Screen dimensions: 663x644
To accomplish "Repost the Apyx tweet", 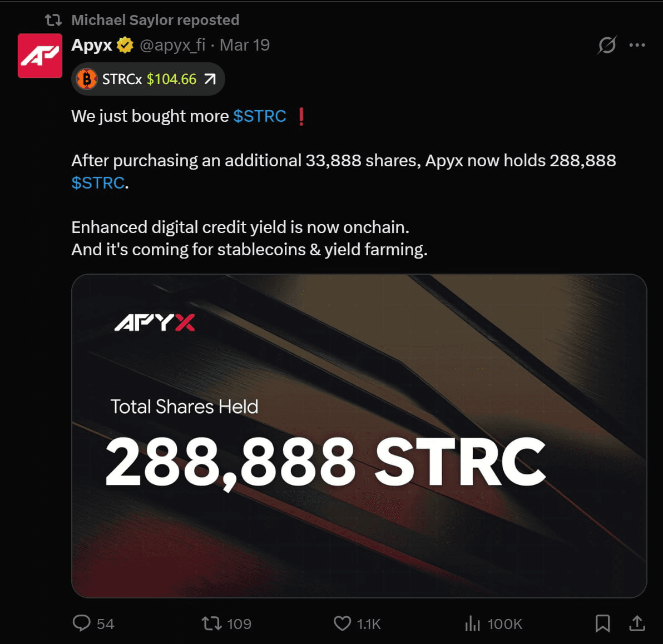I will (211, 624).
